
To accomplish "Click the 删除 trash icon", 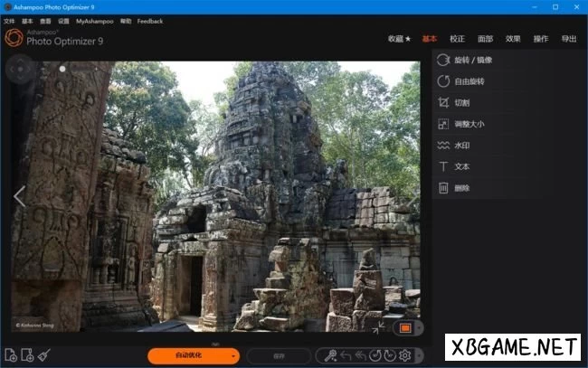I will [443, 188].
